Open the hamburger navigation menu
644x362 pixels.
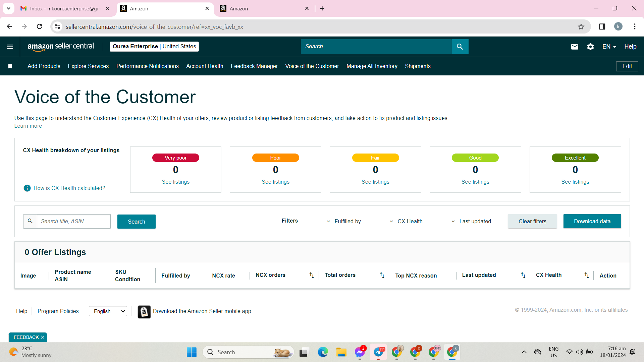click(10, 47)
